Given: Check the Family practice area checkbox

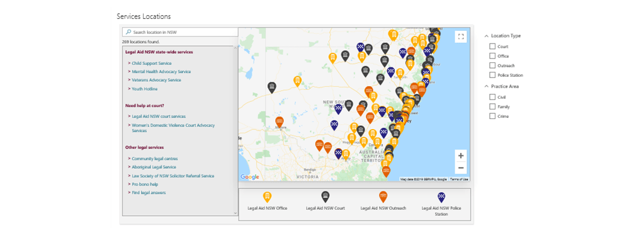Looking at the screenshot, I should click(x=492, y=106).
